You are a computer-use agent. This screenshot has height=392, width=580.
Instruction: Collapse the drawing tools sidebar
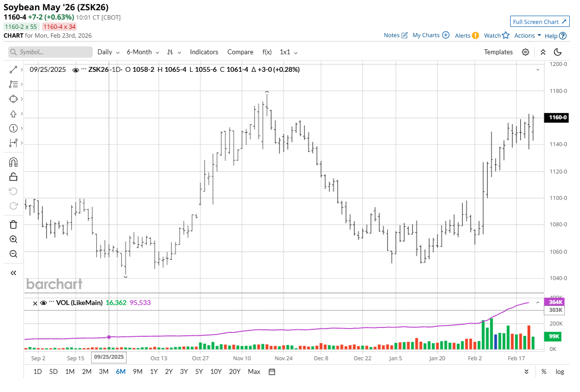[x=13, y=273]
